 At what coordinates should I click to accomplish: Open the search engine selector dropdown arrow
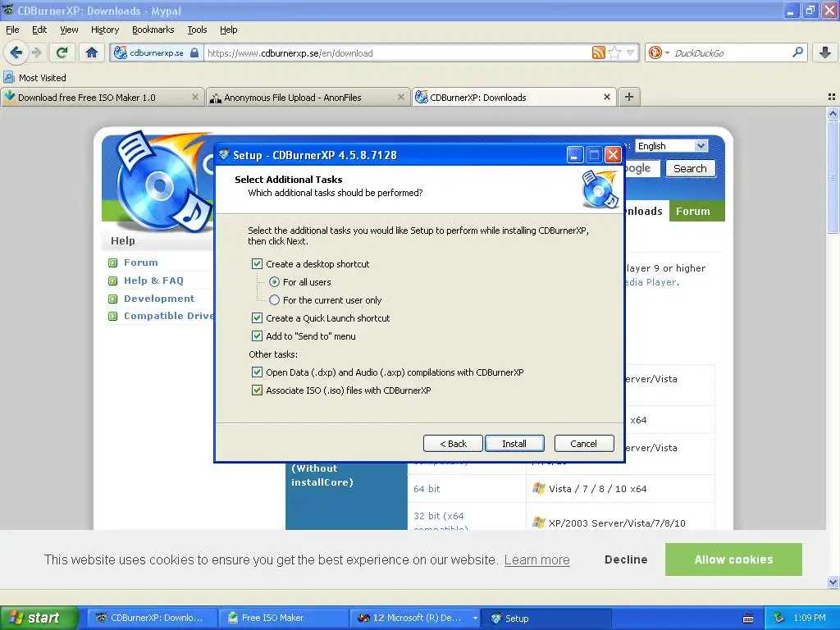click(667, 53)
